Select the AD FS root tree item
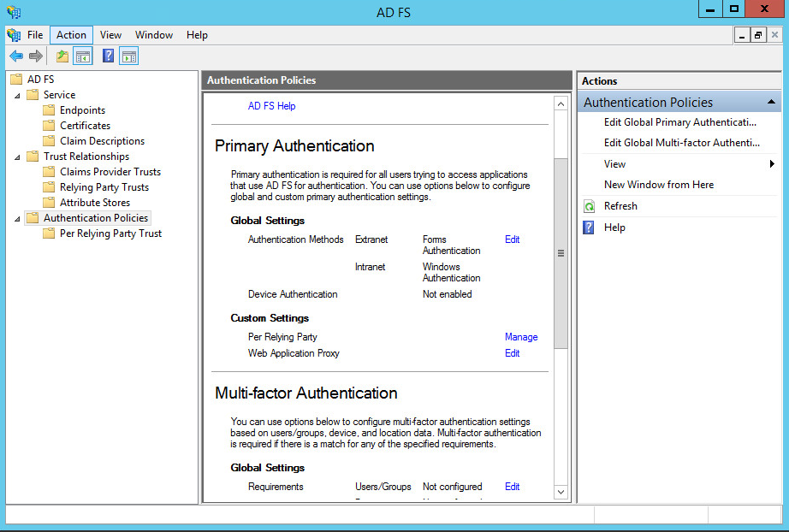 [x=40, y=79]
